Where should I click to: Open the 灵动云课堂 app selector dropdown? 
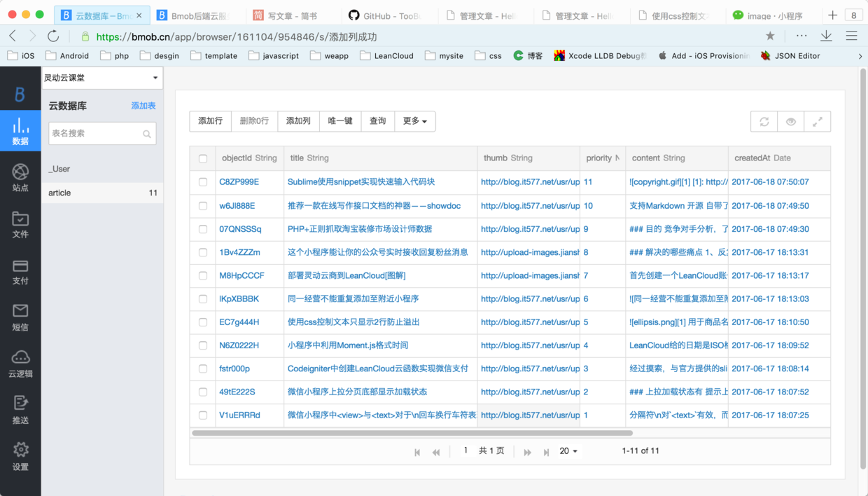pyautogui.click(x=102, y=78)
